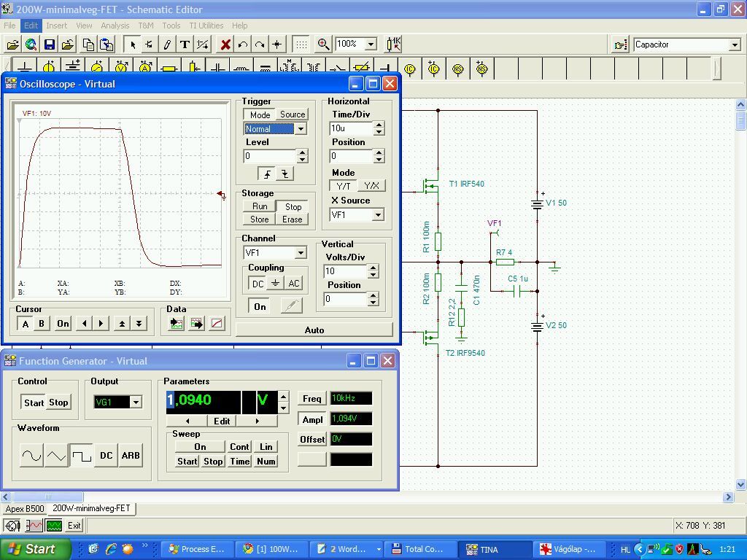The width and height of the screenshot is (747, 560).
Task: Toggle the oscilloscope channel On button
Action: tap(259, 306)
